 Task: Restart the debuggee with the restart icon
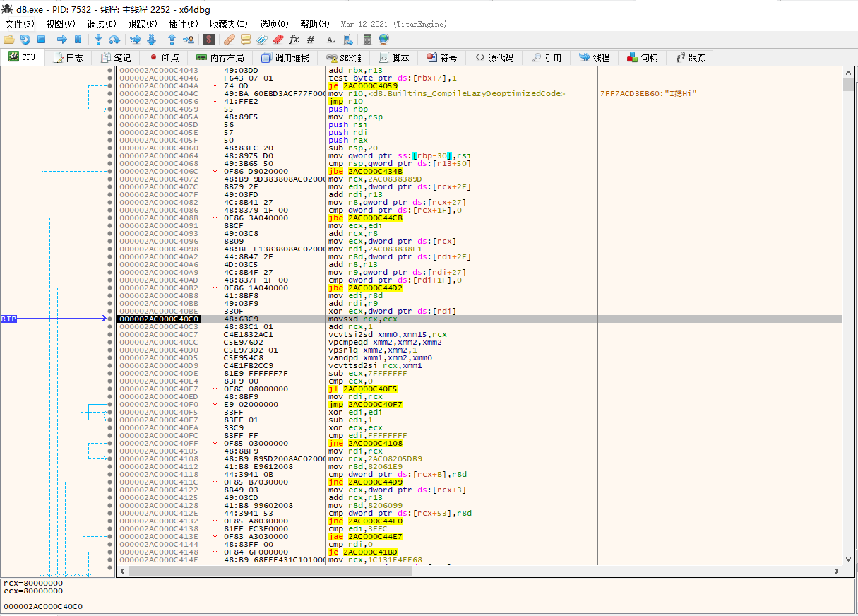pyautogui.click(x=25, y=40)
